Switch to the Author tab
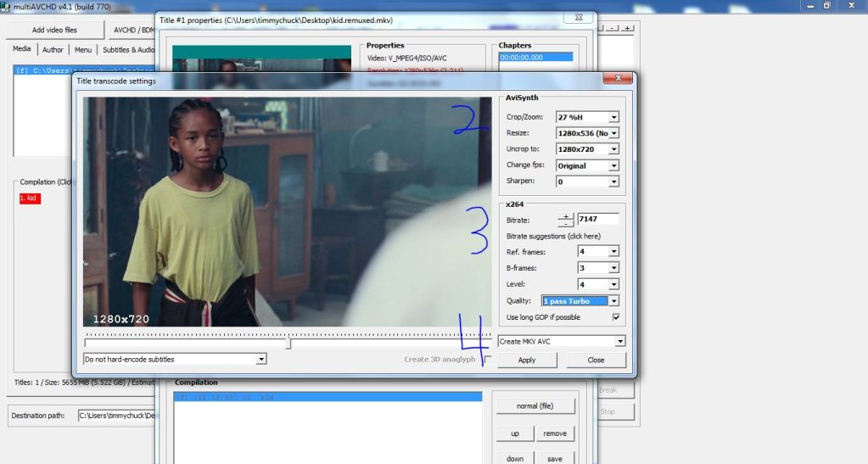The width and height of the screenshot is (868, 464). [x=53, y=50]
